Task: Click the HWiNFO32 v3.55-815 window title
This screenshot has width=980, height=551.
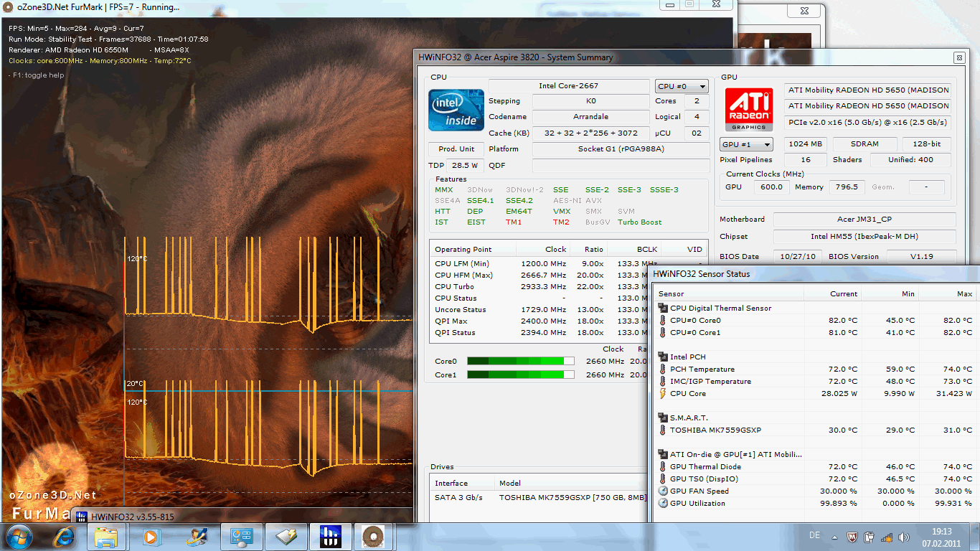Action: tap(134, 517)
